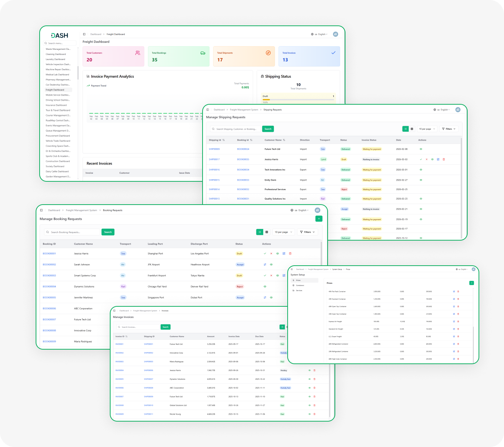Toggle the sidebar in the Freight Dashboard window
Image resolution: width=504 pixels, height=447 pixels.
84,34
